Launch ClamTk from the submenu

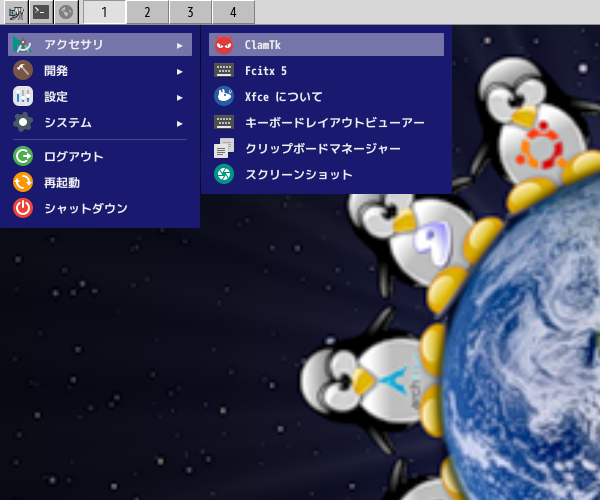(326, 45)
